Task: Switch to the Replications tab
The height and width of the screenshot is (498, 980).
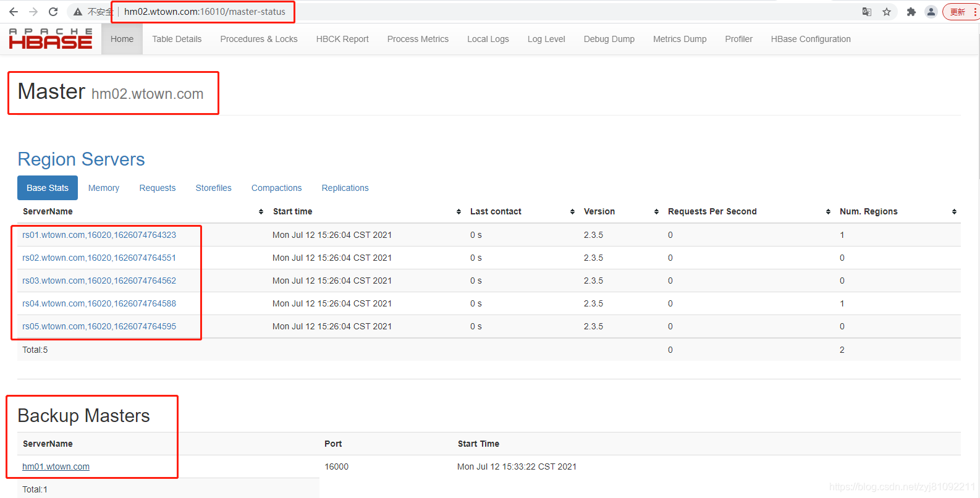Action: pos(345,188)
